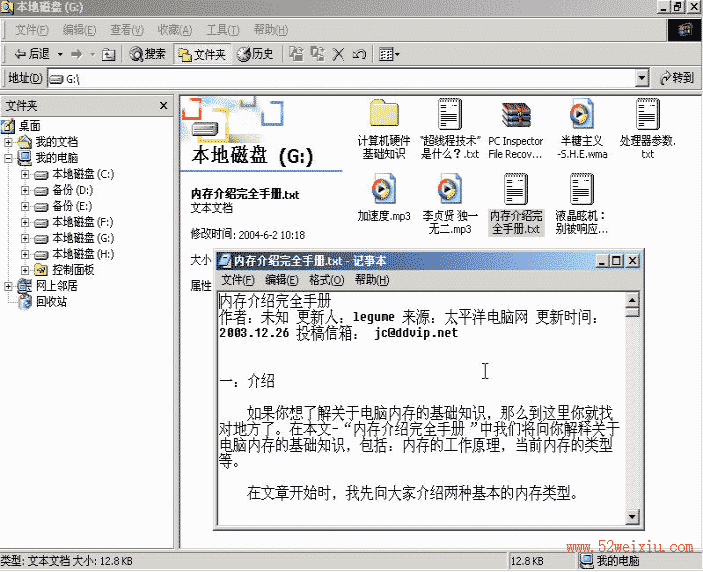Screen dimensions: 703x572
Task: Click Notepad scrollbar down arrow
Action: point(632,517)
